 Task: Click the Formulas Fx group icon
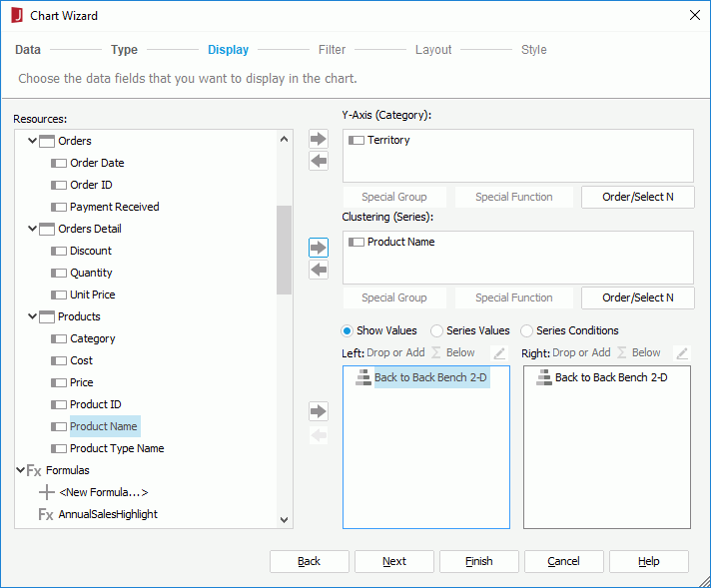click(x=34, y=470)
